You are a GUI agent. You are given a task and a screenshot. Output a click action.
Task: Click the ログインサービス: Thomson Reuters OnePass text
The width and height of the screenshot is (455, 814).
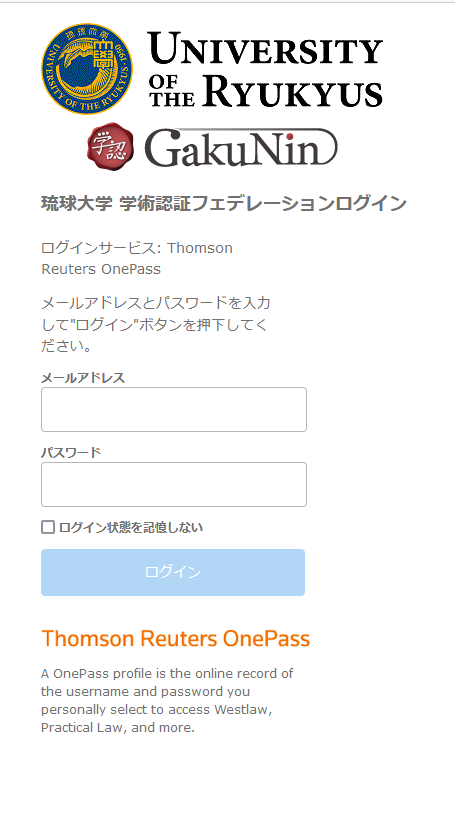137,259
